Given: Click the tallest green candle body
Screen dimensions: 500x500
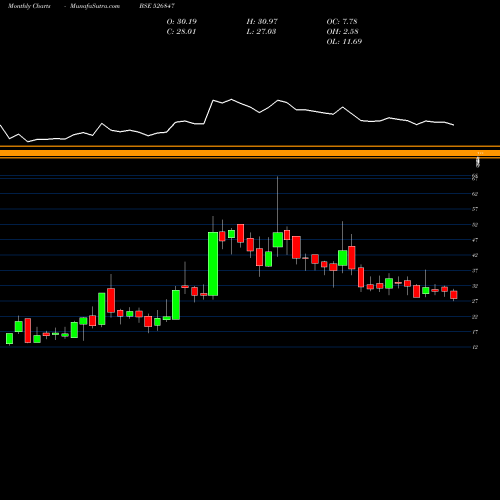Looking at the screenshot, I should (x=213, y=264).
